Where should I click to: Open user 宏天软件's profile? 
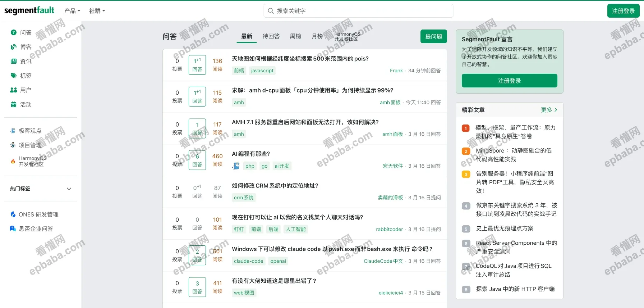393,166
